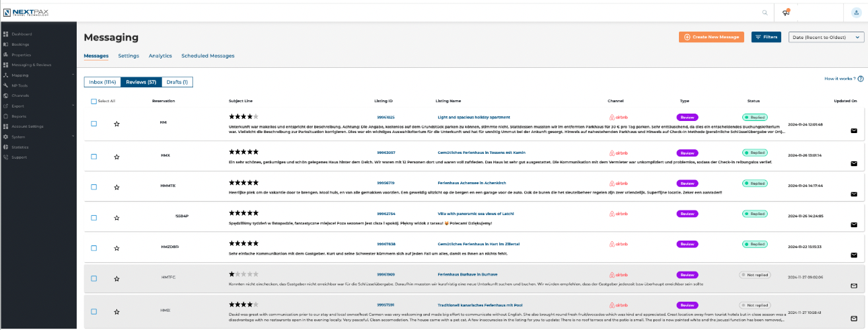This screenshot has width=868, height=330.
Task: Open listing ID 99961025 link
Action: pyautogui.click(x=386, y=117)
